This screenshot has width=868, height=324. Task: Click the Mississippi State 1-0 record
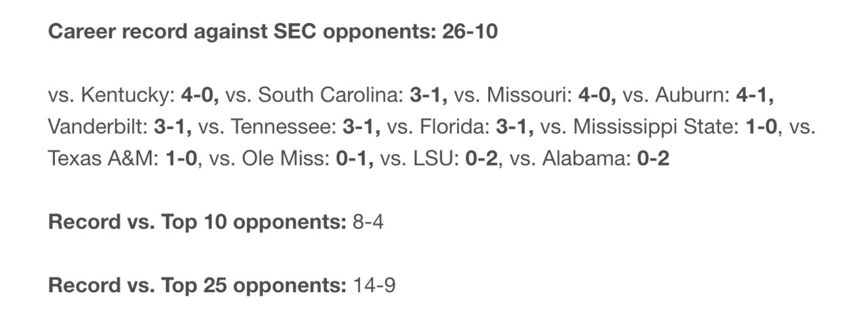(x=762, y=127)
